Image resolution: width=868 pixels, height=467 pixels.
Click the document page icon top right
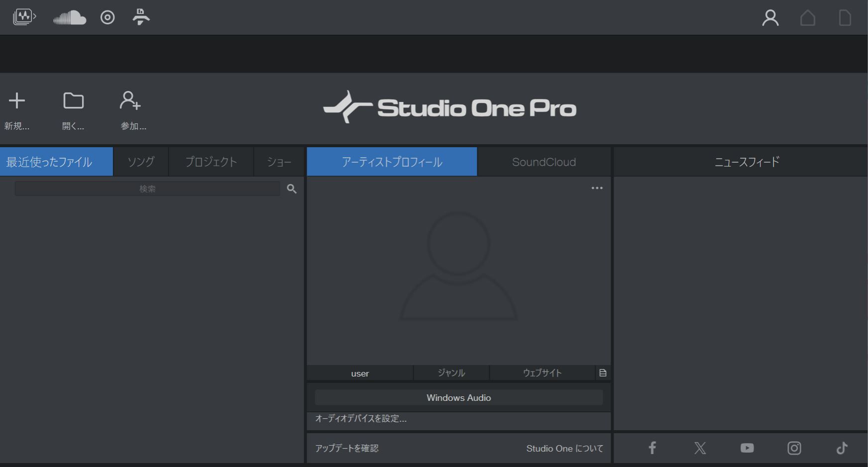[x=845, y=18]
